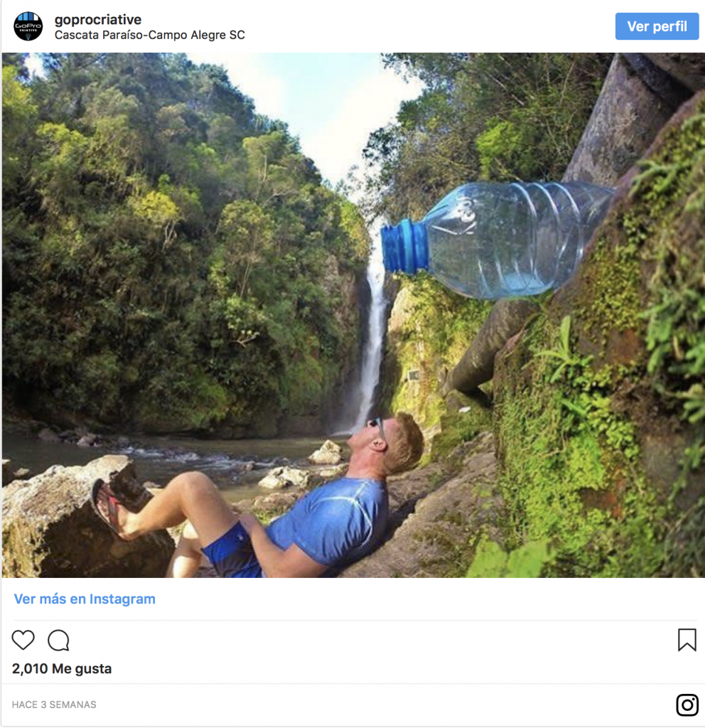The image size is (705, 728).
Task: Click the GoPro Criative profile avatar
Action: tap(28, 26)
